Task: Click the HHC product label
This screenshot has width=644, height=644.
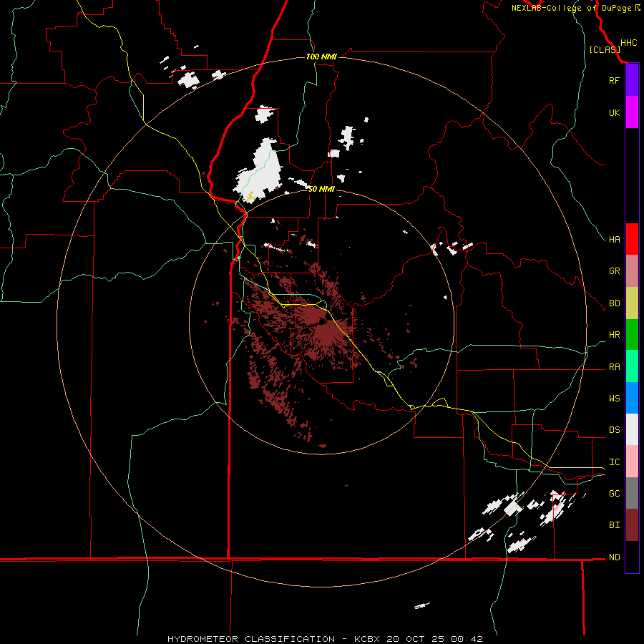Action: pos(628,43)
